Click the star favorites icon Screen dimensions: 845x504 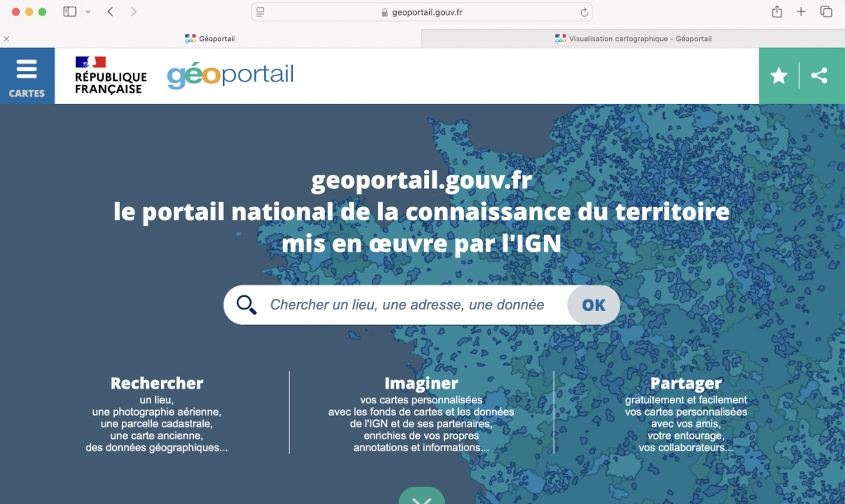tap(778, 76)
